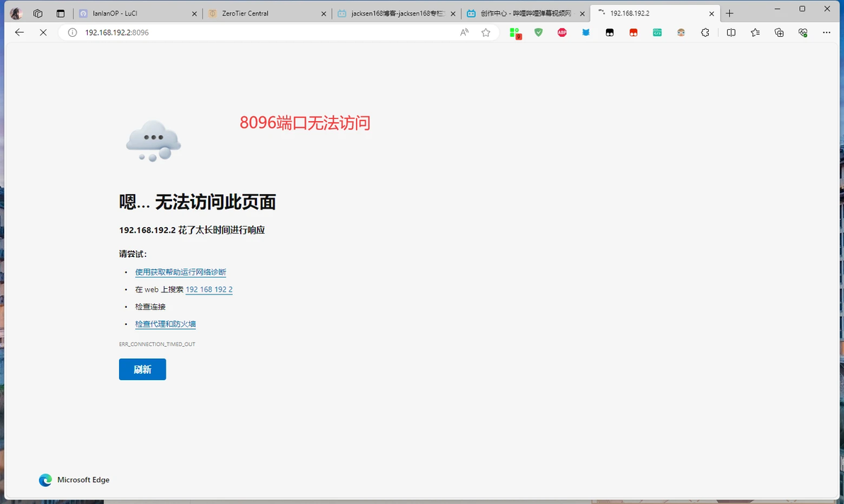Open the Collections icon in toolbar

tap(779, 33)
